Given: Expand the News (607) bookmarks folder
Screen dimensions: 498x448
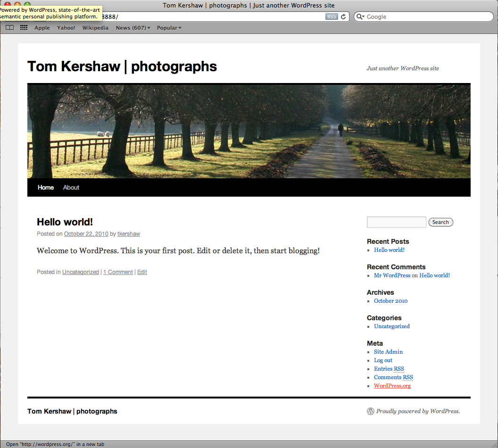Looking at the screenshot, I should pos(133,28).
